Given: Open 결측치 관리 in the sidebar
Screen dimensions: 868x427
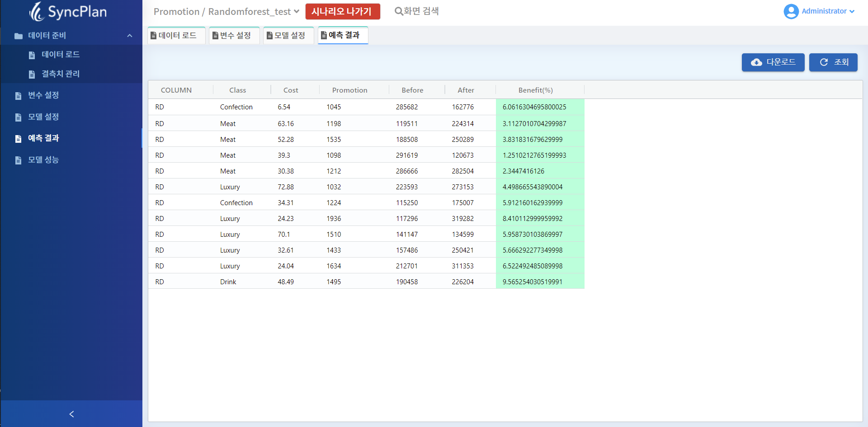Looking at the screenshot, I should [x=61, y=74].
